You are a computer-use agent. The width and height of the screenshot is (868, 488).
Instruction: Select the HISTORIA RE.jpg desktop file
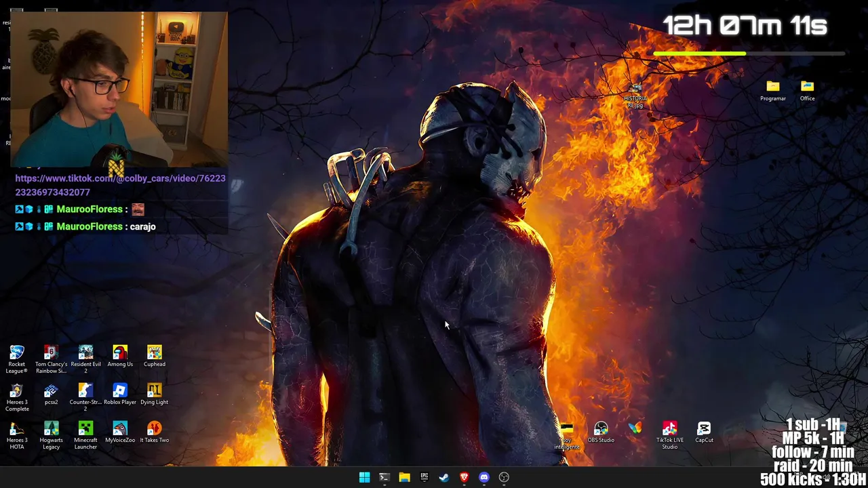pos(635,96)
